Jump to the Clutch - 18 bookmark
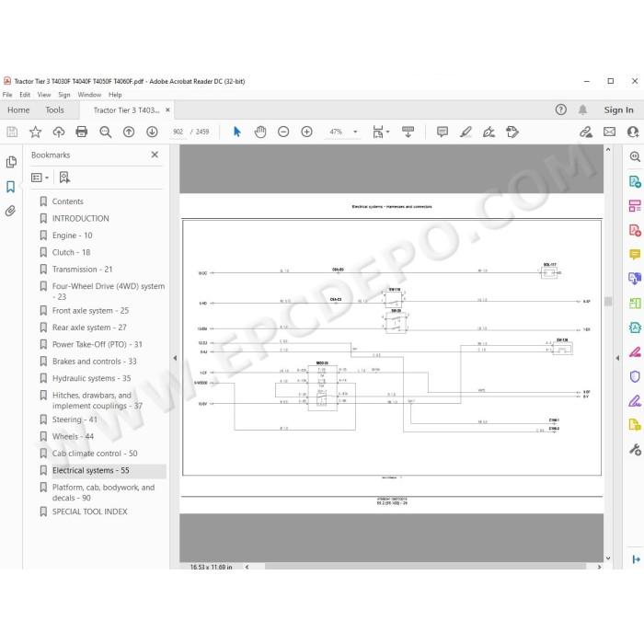 71,252
